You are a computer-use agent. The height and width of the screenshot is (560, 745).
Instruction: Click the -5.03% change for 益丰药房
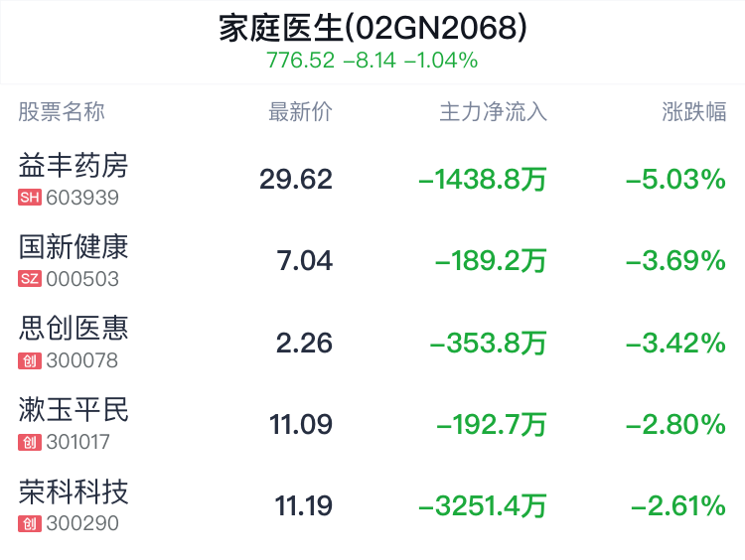pos(676,179)
